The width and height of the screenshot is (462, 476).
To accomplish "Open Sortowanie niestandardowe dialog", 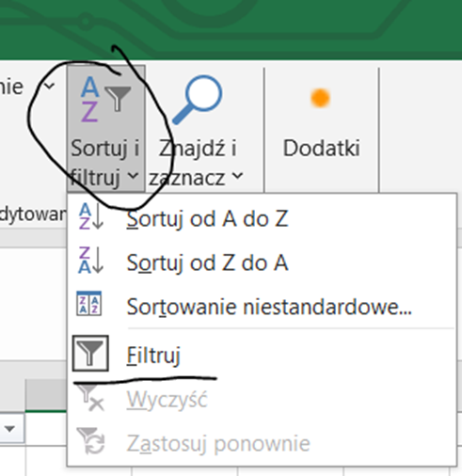I will (x=269, y=307).
